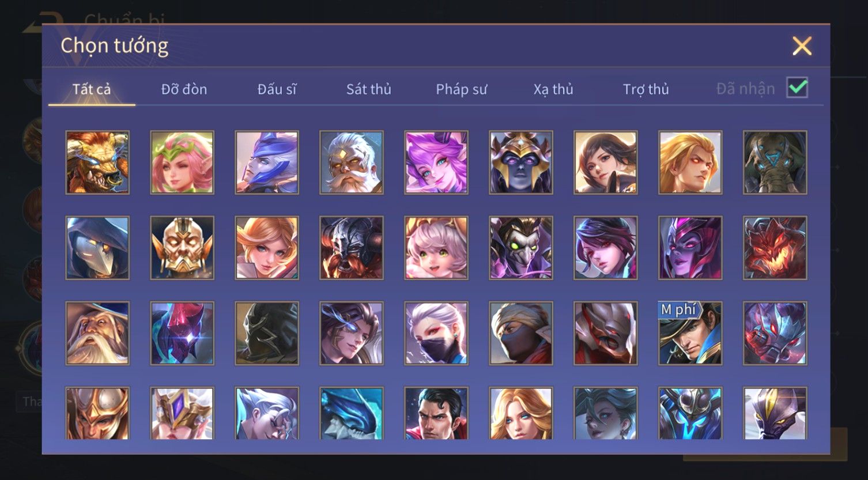
Task: Select the masked white-haired ninja hero
Action: 436,333
